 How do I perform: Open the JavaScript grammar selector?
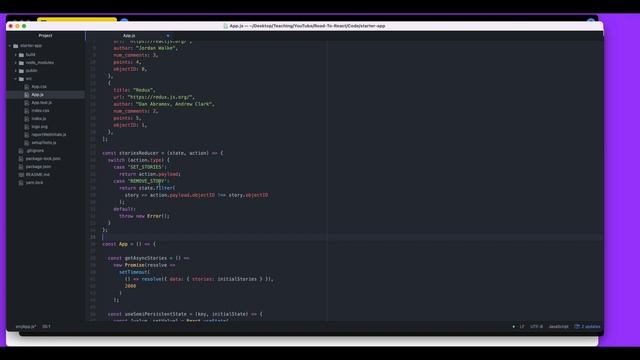(558, 327)
